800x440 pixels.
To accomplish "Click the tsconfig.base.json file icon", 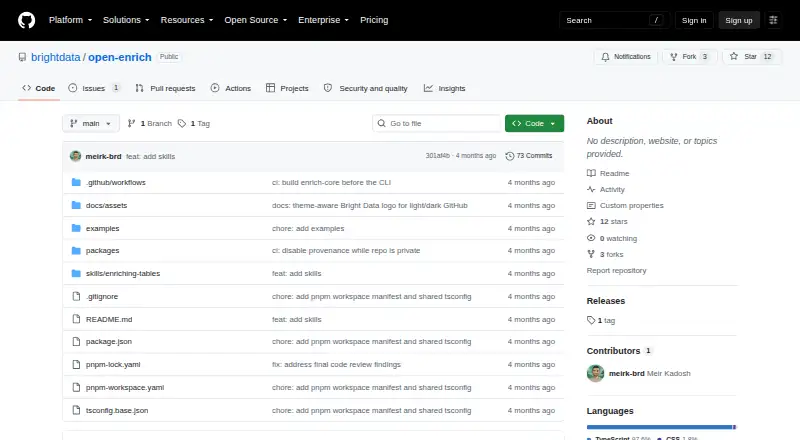I will click(76, 410).
